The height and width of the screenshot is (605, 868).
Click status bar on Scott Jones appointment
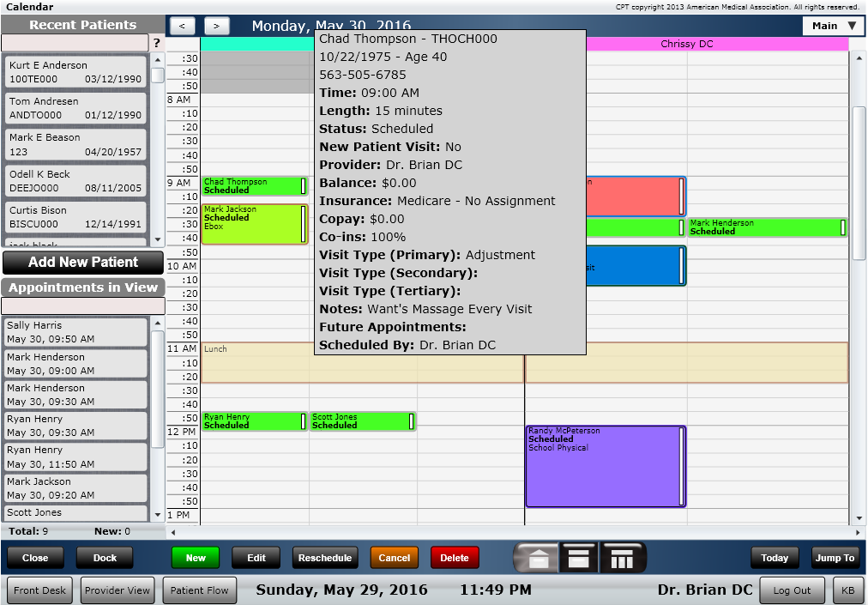[412, 421]
